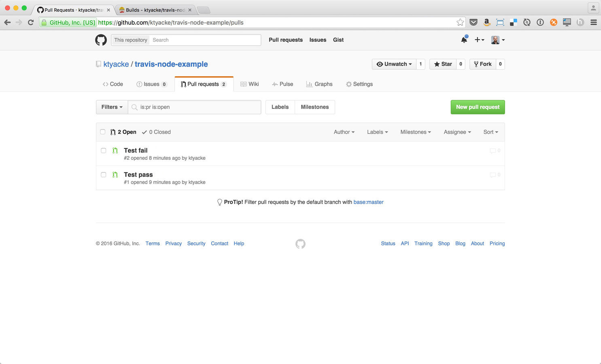This screenshot has width=601, height=364.
Task: Switch to the Builds browser tab
Action: pos(155,10)
